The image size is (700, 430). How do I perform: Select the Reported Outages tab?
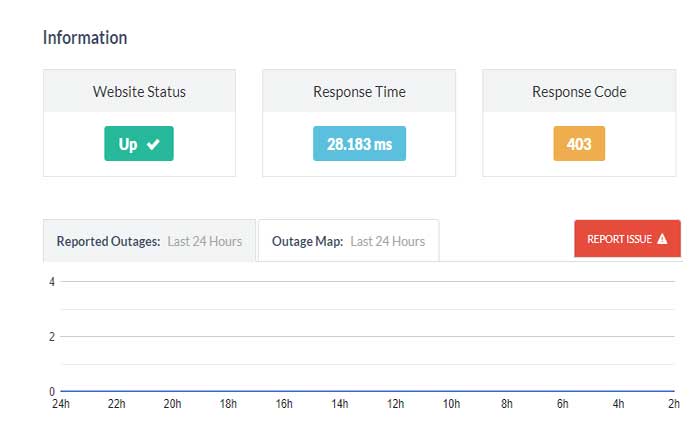pos(149,241)
